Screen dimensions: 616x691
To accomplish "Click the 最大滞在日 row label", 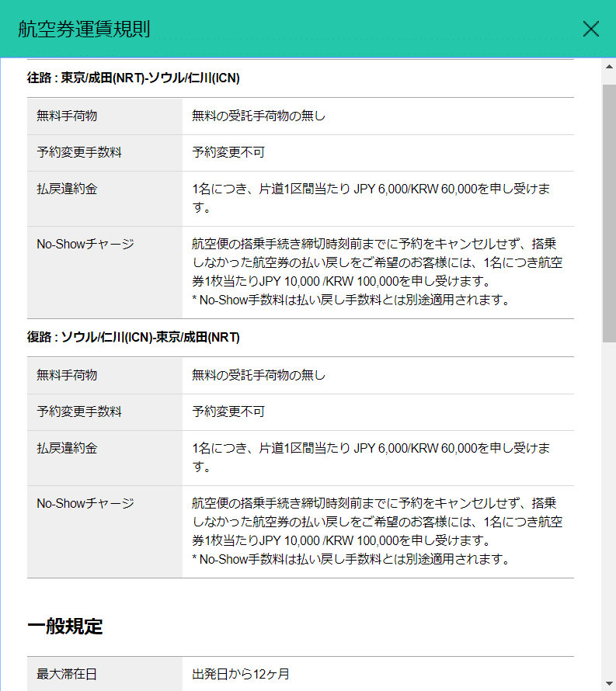I will pyautogui.click(x=67, y=674).
